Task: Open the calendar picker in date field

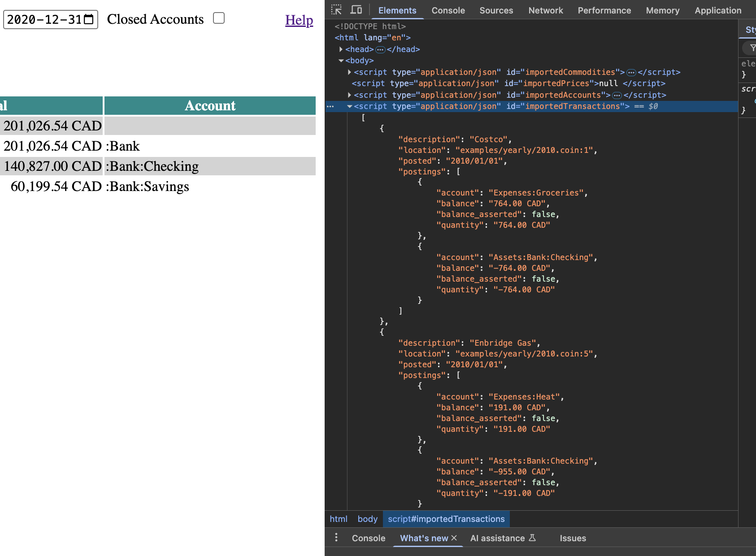Action: [89, 19]
